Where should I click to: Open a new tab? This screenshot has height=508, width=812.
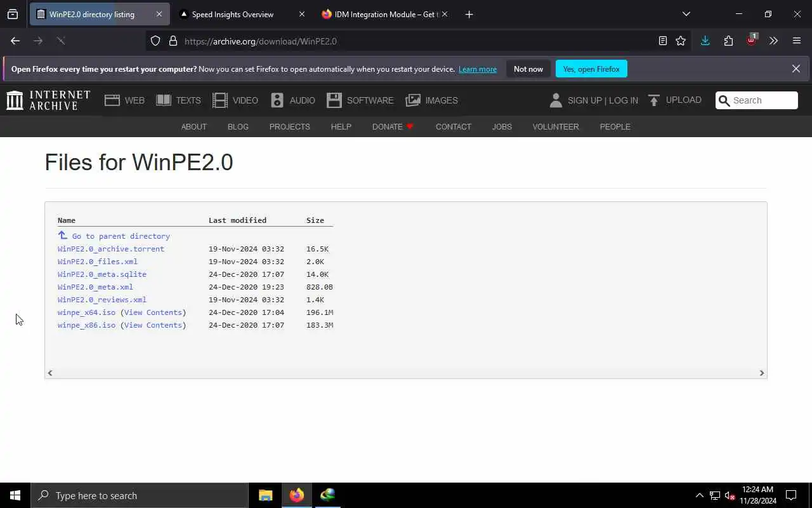click(469, 14)
